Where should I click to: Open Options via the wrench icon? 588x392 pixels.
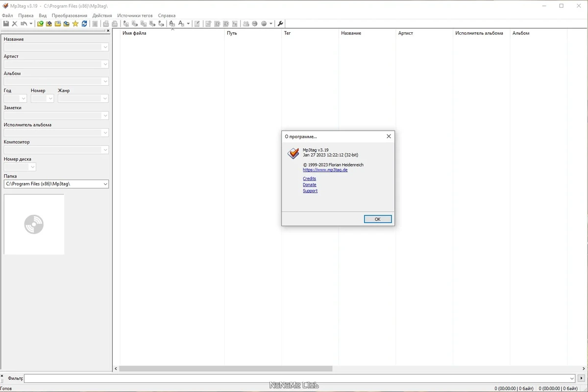point(280,23)
